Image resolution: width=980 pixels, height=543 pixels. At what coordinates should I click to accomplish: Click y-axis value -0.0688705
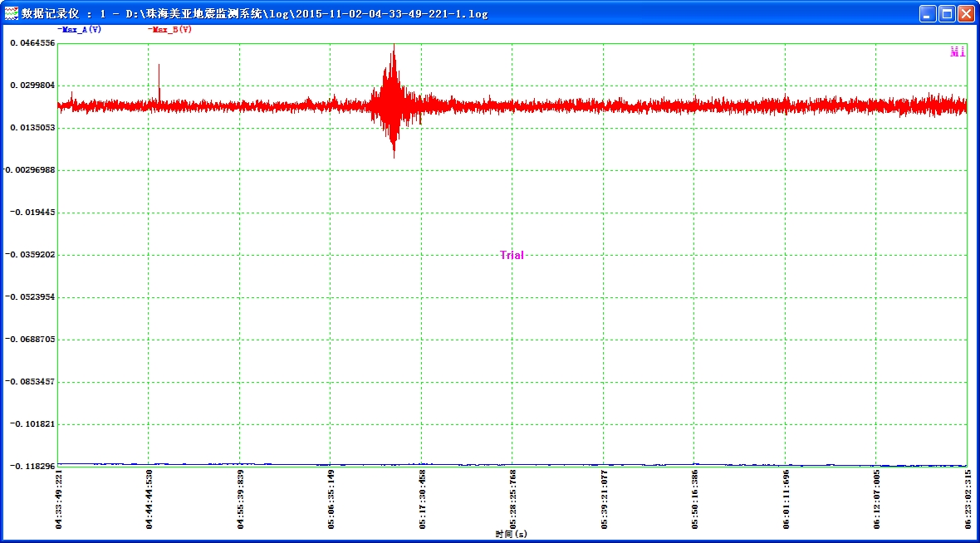tap(30, 340)
